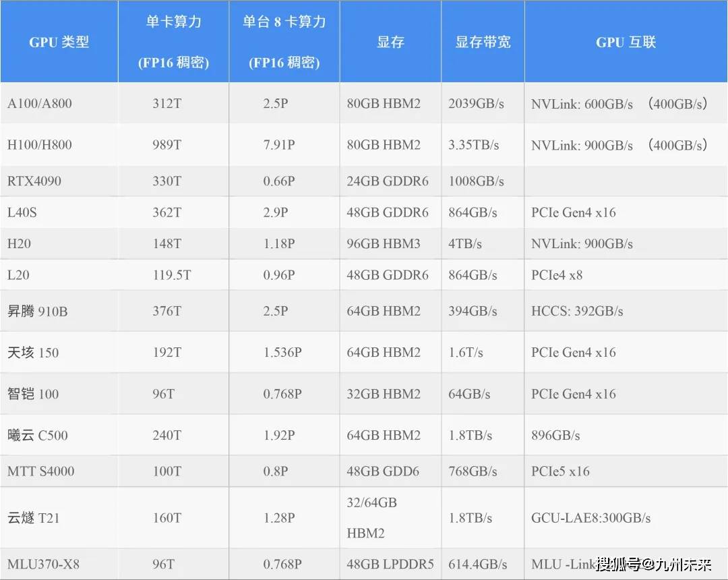Screen dimensions: 728x580
Task: Click the '1.92P' cell for 曦云 C500
Action: tap(279, 435)
